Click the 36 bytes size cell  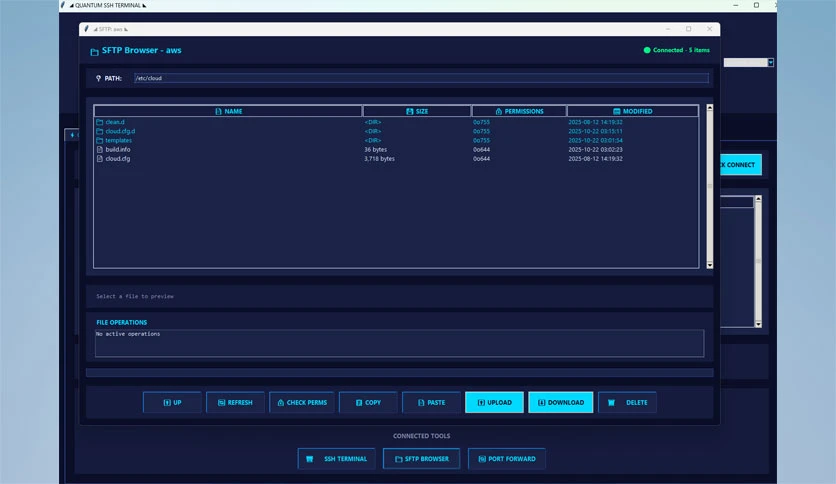pos(375,149)
